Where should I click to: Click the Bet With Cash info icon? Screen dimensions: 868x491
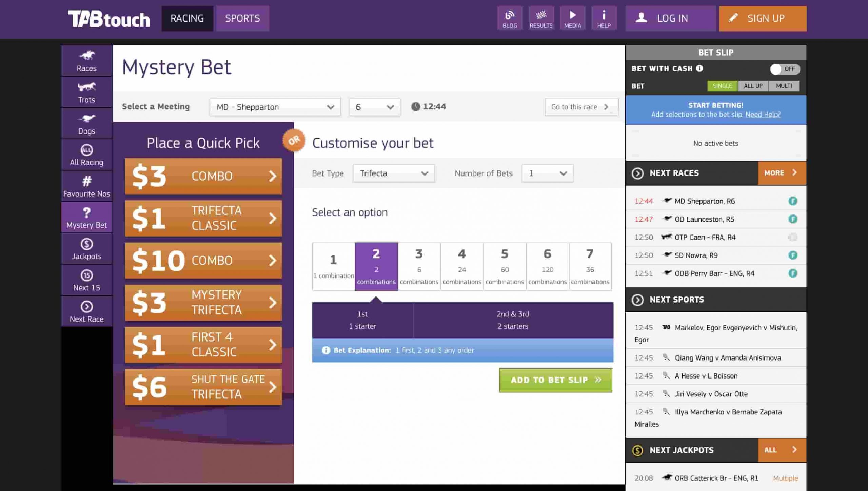click(x=699, y=68)
